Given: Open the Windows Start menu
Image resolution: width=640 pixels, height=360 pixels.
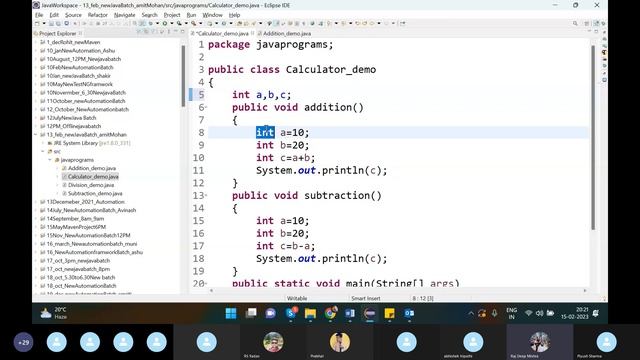Looking at the screenshot, I should click(x=231, y=313).
